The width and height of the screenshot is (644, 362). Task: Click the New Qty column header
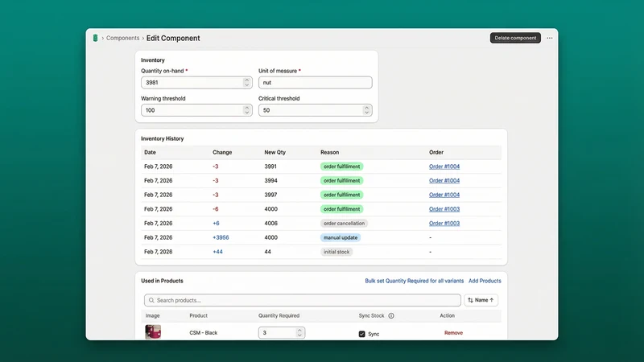[x=275, y=152]
